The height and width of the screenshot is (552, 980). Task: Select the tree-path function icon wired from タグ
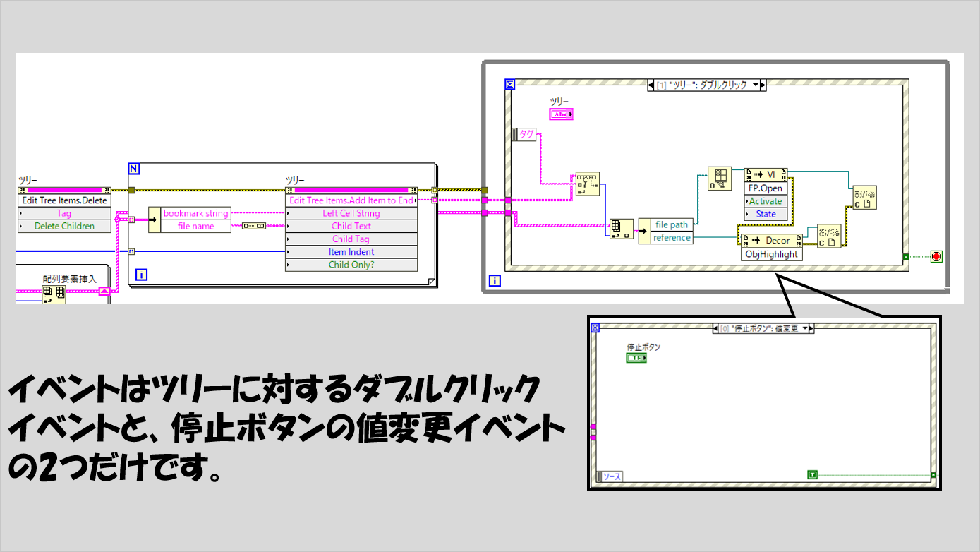(586, 184)
